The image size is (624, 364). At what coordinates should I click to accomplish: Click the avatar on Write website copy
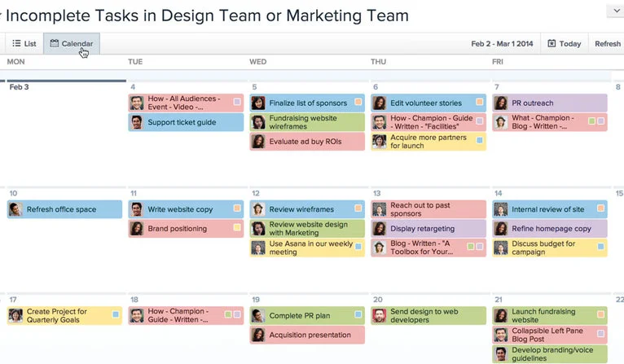[137, 209]
